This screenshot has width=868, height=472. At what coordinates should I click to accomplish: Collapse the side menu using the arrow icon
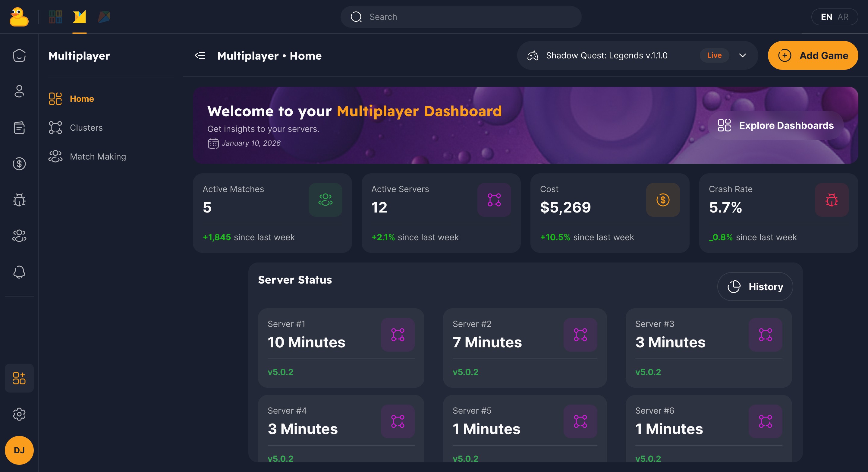click(200, 56)
